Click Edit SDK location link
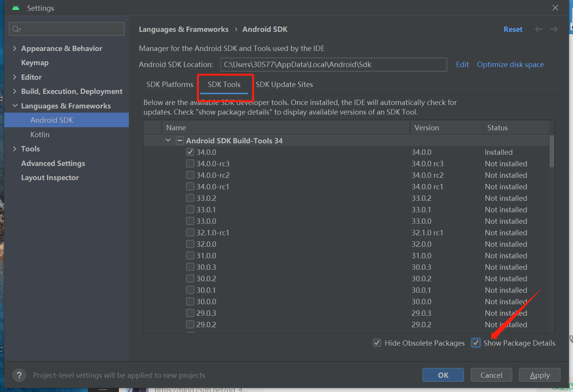The image size is (573, 392). (462, 64)
